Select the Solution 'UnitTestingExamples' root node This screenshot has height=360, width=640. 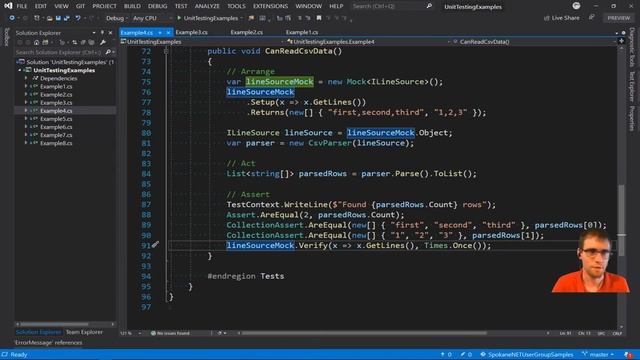66,62
